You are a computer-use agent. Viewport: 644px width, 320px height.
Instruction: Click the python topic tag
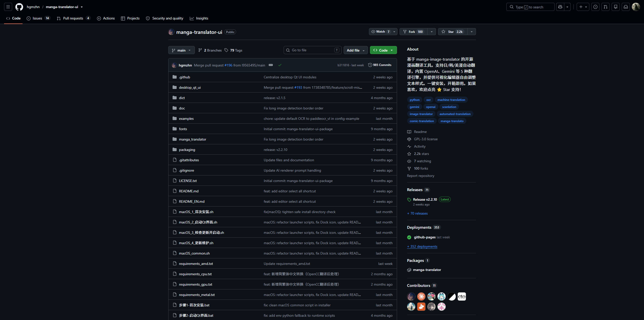click(414, 100)
